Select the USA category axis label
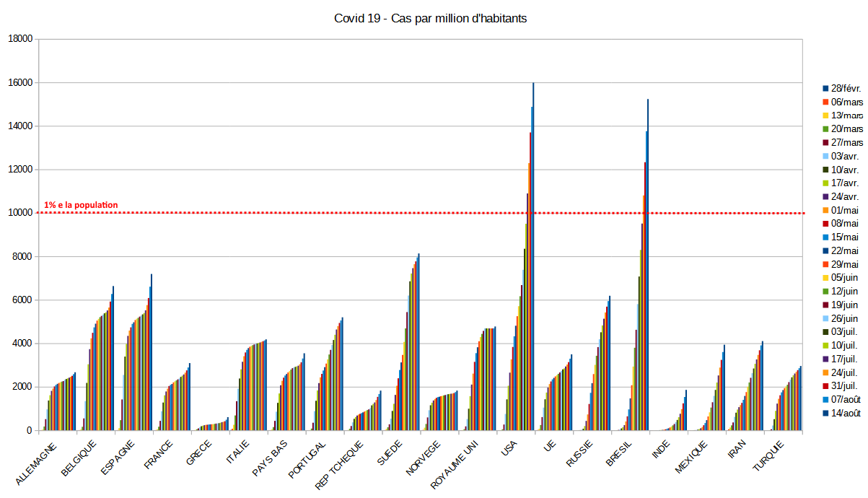The width and height of the screenshot is (868, 498). click(x=509, y=448)
